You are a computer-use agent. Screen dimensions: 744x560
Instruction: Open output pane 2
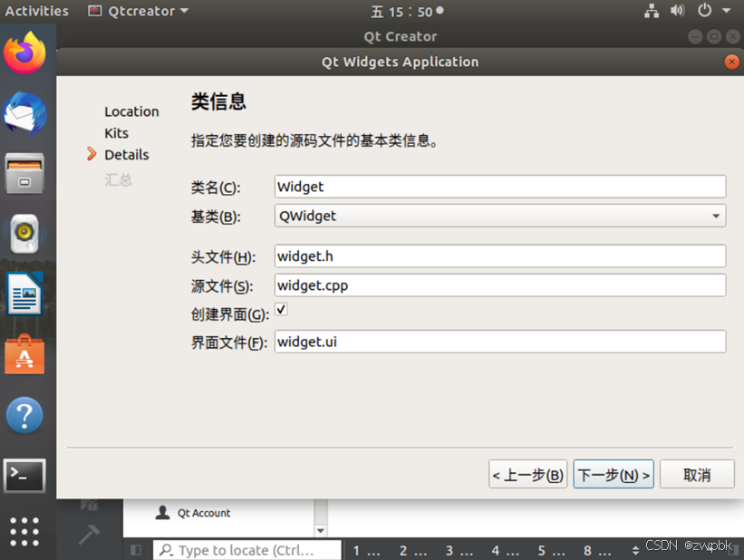(412, 551)
